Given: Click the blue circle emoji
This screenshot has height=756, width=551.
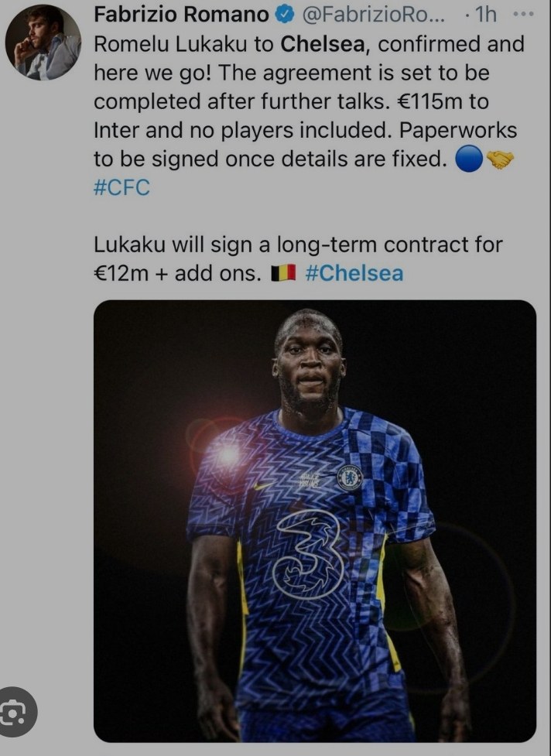Looking at the screenshot, I should 469,159.
